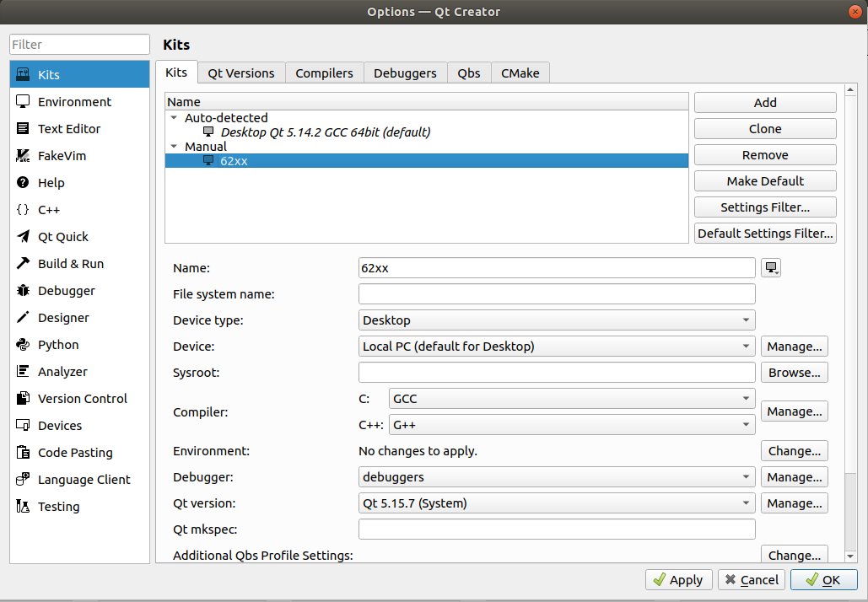Screen dimensions: 868x602
Task: Select the Kits sidebar icon
Action: tap(24, 74)
